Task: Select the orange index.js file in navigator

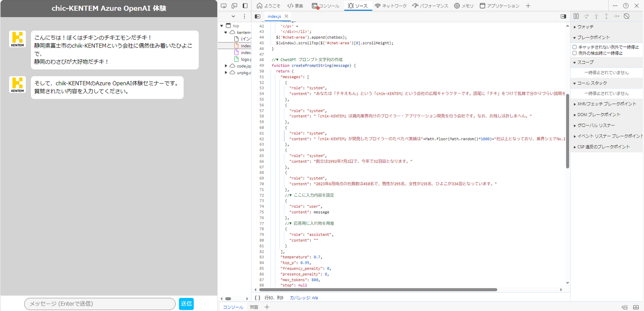Action: (x=243, y=46)
